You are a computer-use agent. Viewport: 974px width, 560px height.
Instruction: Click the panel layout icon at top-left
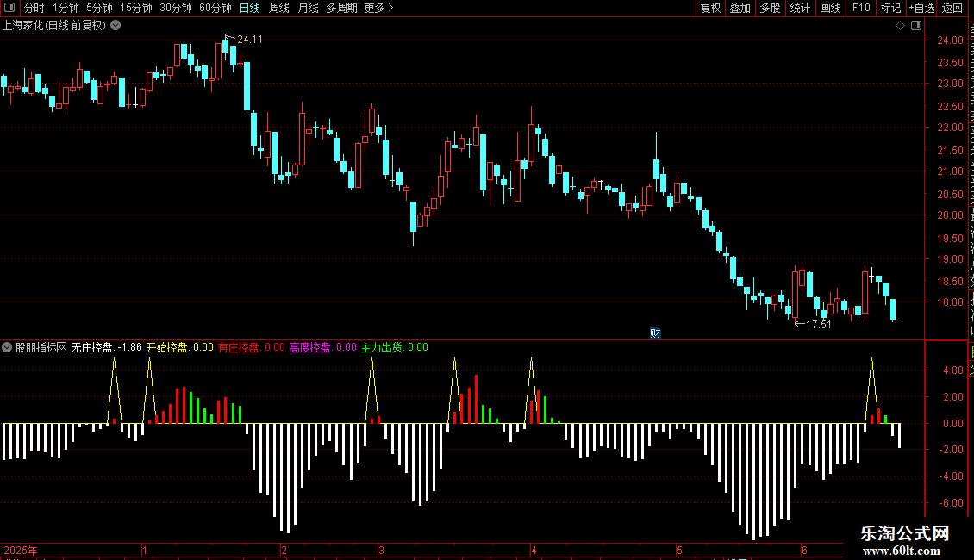click(9, 8)
